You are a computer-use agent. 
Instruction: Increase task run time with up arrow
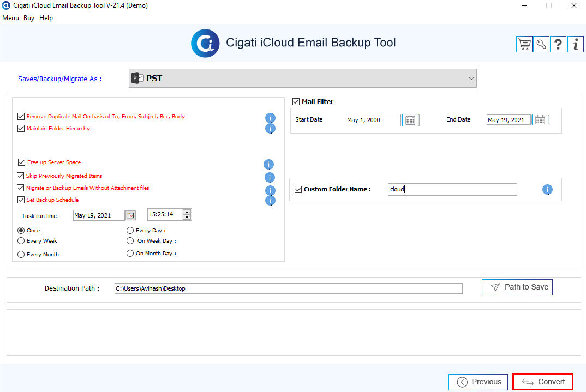[187, 212]
